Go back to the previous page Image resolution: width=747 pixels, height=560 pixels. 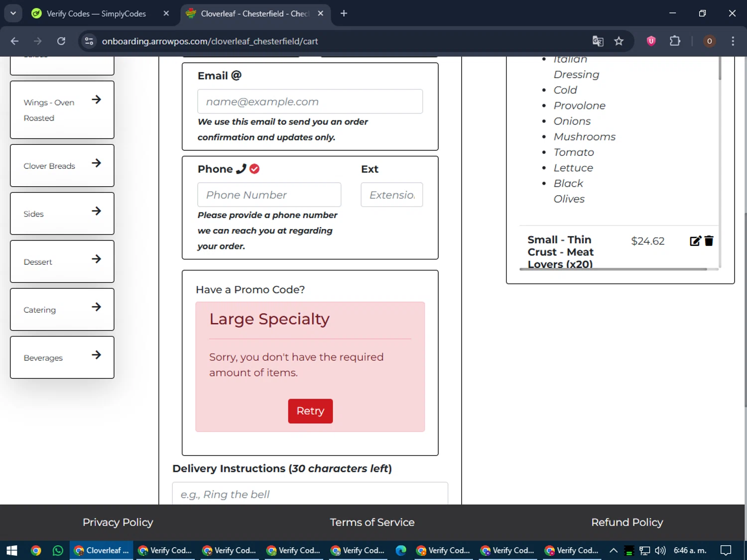pyautogui.click(x=15, y=41)
